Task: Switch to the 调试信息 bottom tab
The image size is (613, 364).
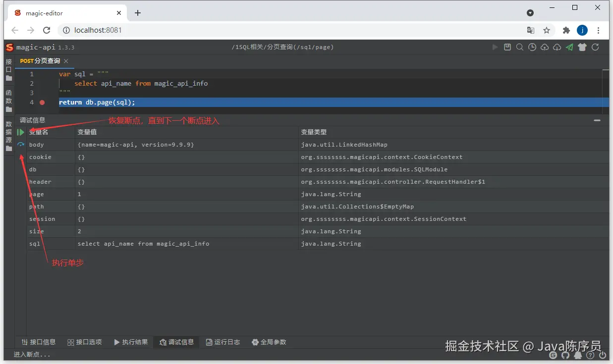Action: pyautogui.click(x=177, y=342)
